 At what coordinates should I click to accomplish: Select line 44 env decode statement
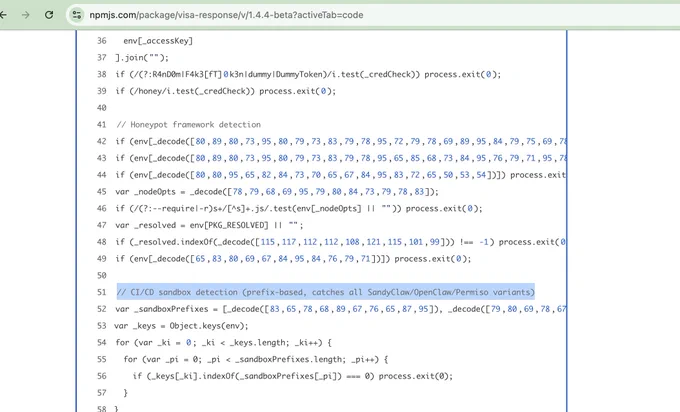click(340, 175)
